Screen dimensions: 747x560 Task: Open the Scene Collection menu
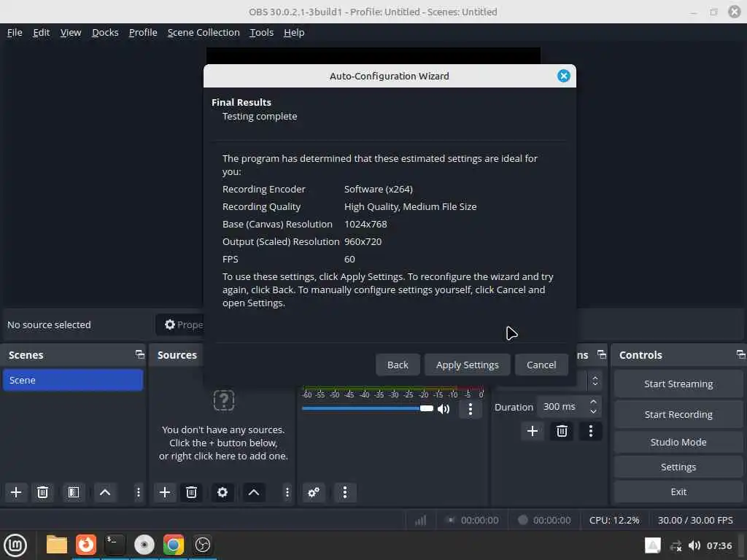pyautogui.click(x=204, y=32)
